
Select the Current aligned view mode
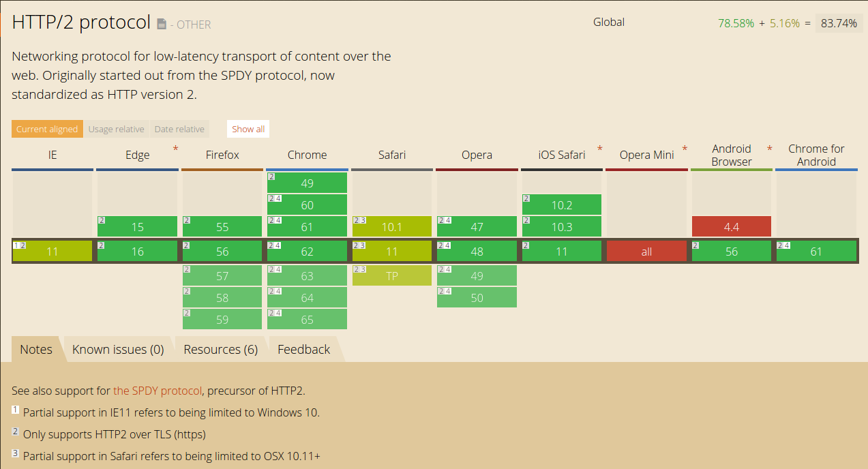click(47, 129)
